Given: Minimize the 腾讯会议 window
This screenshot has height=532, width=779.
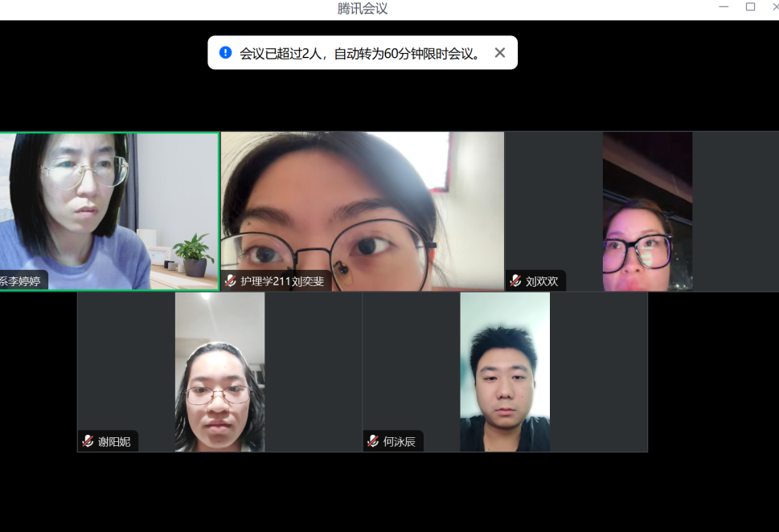Looking at the screenshot, I should pos(724,7).
